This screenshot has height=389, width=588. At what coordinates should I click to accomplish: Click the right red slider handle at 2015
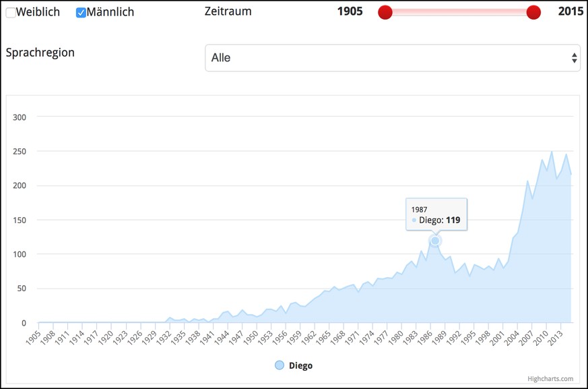(533, 12)
